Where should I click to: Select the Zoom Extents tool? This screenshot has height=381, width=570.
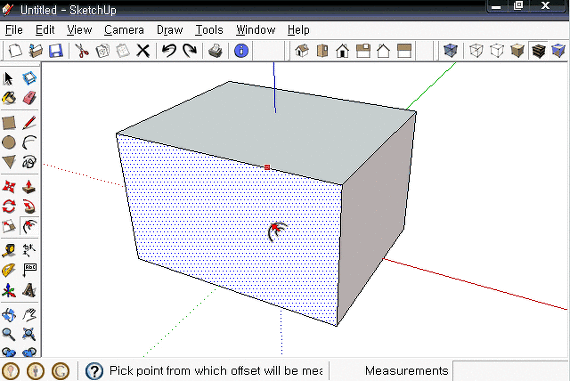point(29,334)
